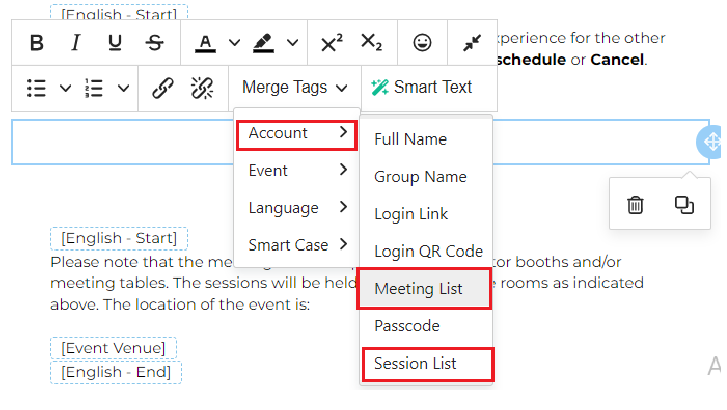727x410 pixels.
Task: Remove link using the unlink icon
Action: [202, 88]
